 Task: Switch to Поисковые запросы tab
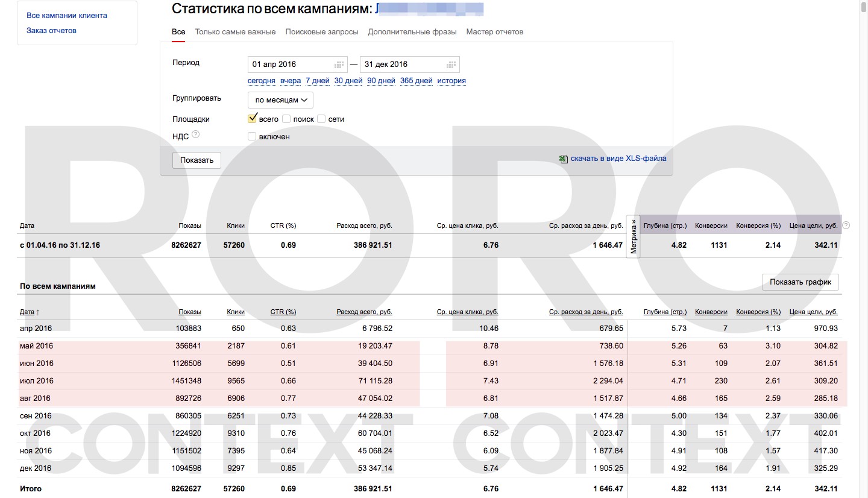coord(322,32)
